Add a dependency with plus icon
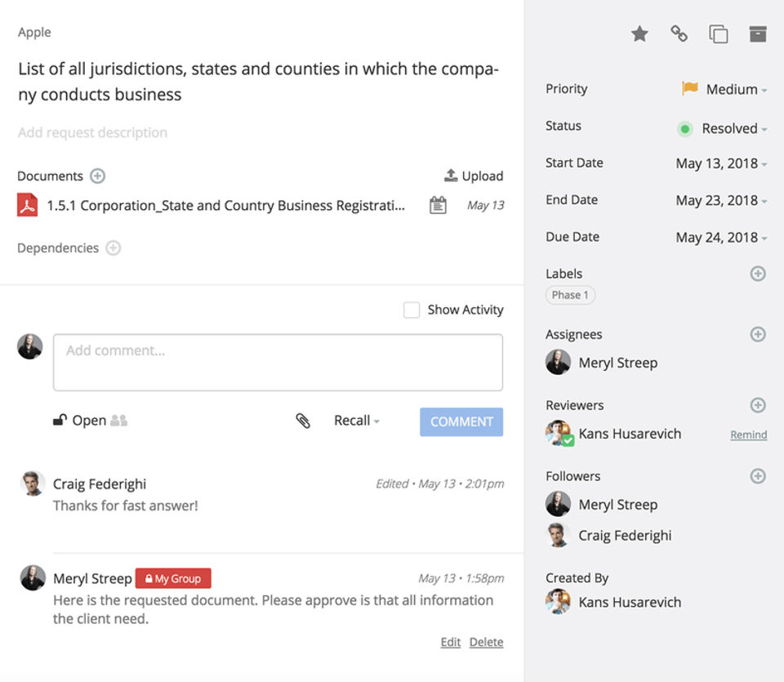Image resolution: width=784 pixels, height=682 pixels. click(x=114, y=247)
